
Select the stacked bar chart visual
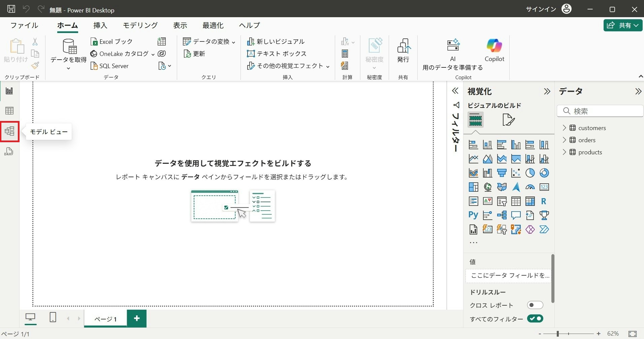(473, 145)
